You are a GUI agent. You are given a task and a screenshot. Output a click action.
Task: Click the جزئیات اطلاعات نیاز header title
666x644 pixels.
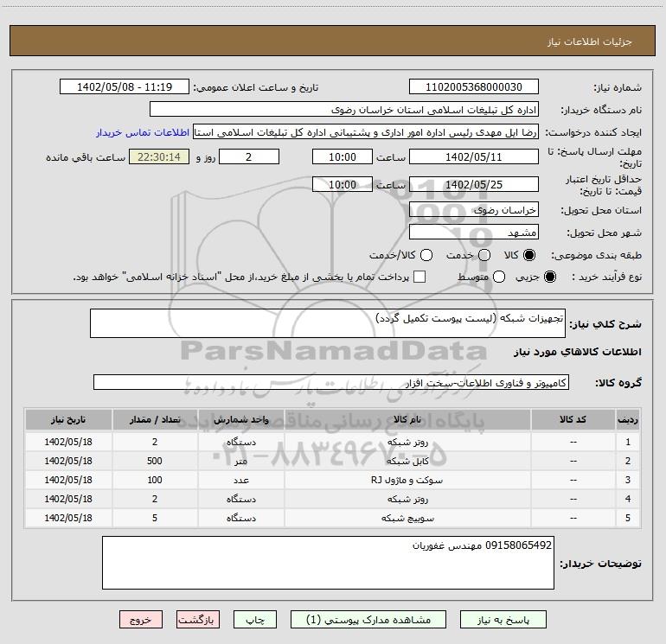point(590,41)
